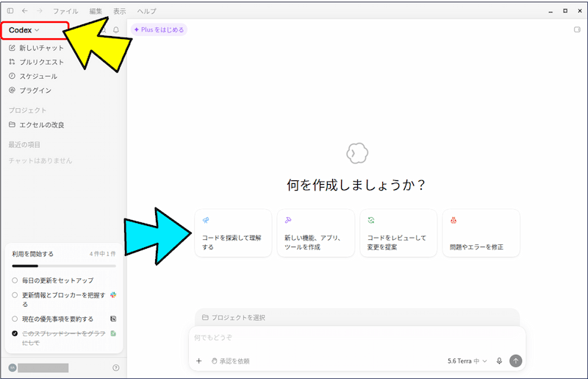Click the plugin at-sign icon
The height and width of the screenshot is (379, 588).
point(12,90)
